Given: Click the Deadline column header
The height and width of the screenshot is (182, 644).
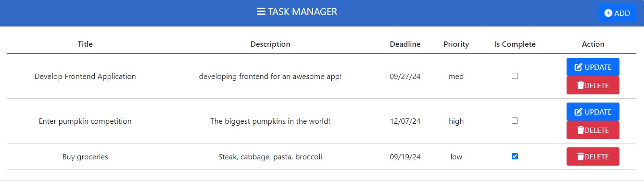Looking at the screenshot, I should tap(405, 44).
